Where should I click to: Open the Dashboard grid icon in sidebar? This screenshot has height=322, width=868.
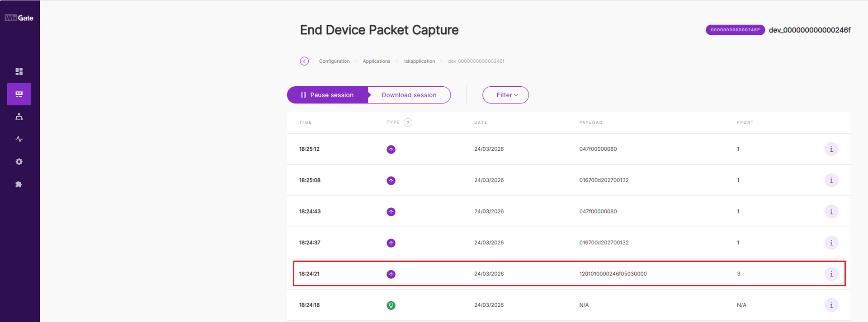[19, 72]
